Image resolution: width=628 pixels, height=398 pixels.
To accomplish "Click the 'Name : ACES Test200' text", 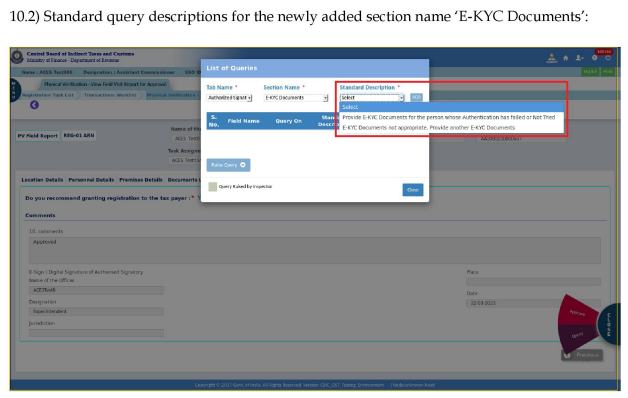I will coord(47,72).
